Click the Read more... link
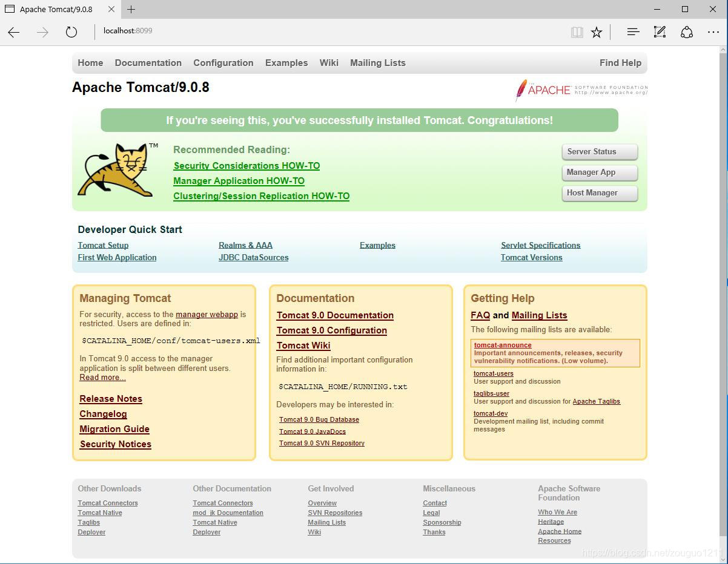Viewport: 728px width, 564px height. point(102,378)
